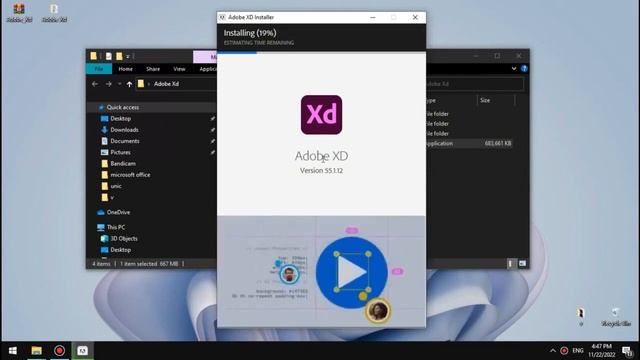Open the Adobe_Xd archive desktop icon
This screenshot has height=360, width=640.
point(19,13)
